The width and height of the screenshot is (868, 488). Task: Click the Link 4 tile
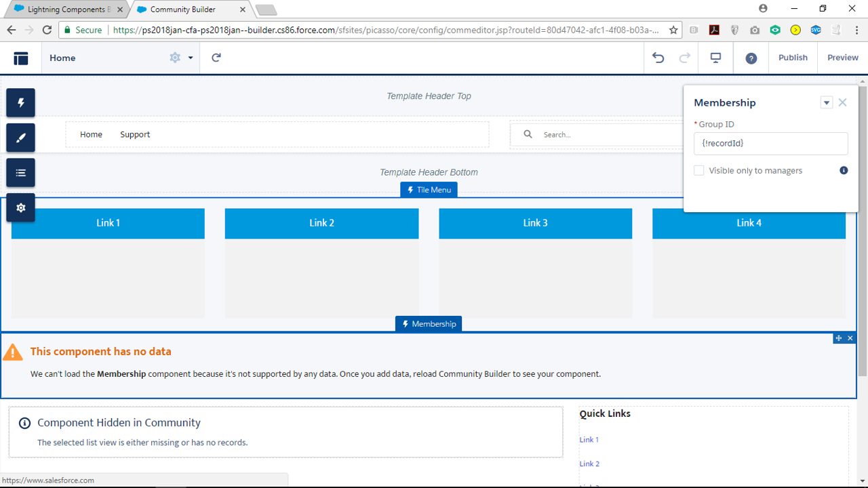click(x=749, y=263)
